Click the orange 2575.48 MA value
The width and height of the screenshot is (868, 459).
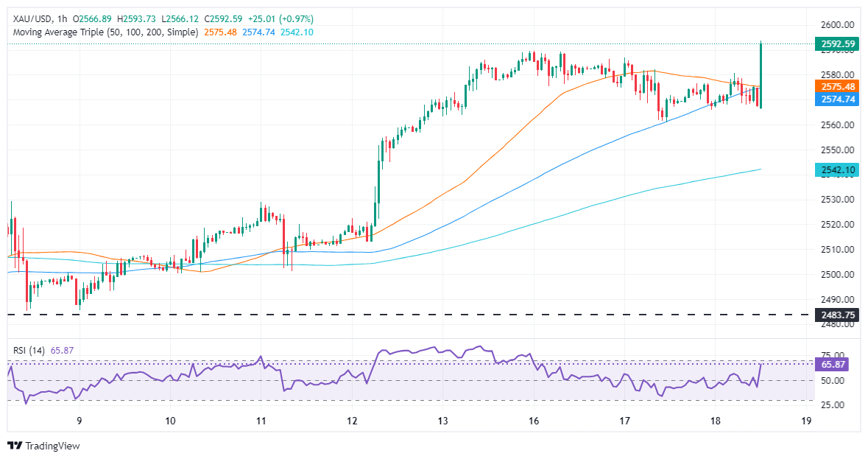(x=220, y=32)
